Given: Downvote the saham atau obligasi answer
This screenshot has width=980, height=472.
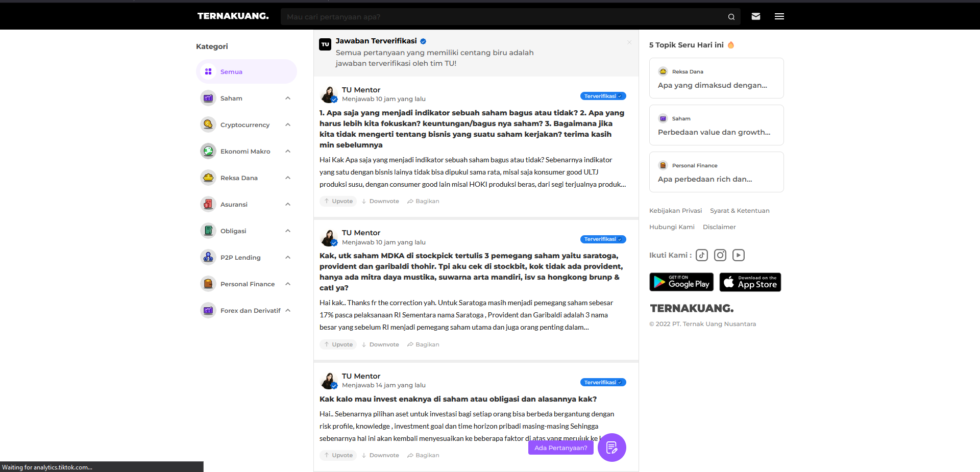Looking at the screenshot, I should (x=380, y=455).
